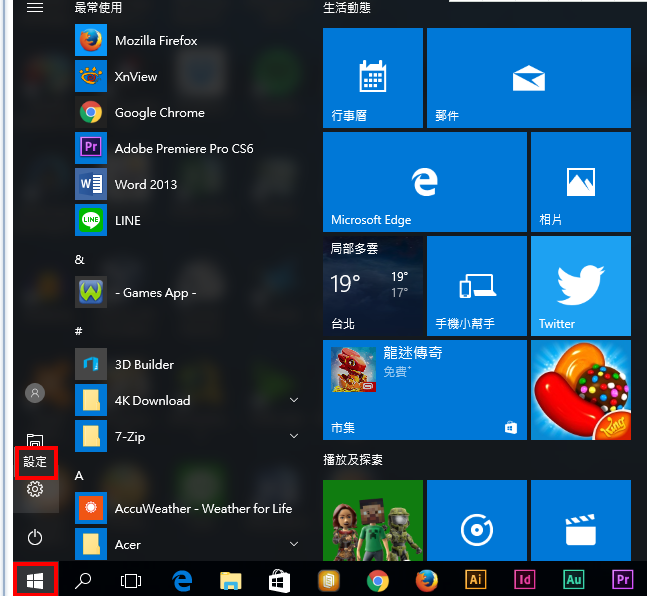Open the 相片 photos tile
This screenshot has width=647, height=596.
(581, 182)
